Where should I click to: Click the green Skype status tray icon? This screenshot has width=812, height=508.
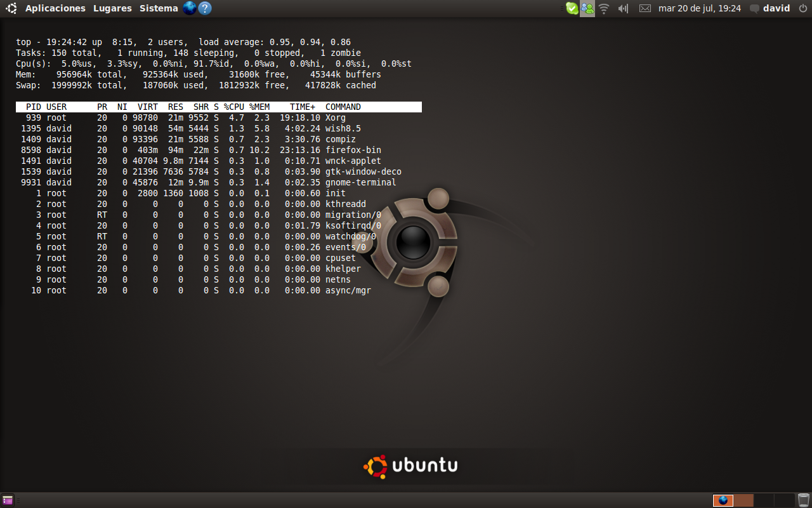tap(572, 8)
